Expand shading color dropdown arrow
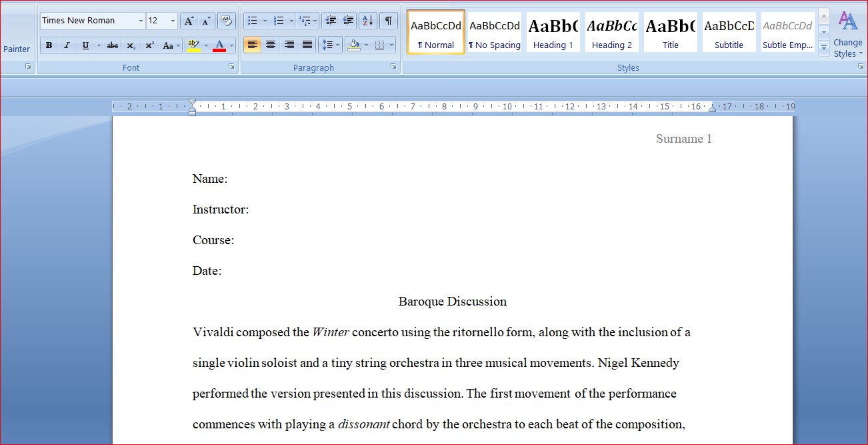868x445 pixels. pos(366,45)
